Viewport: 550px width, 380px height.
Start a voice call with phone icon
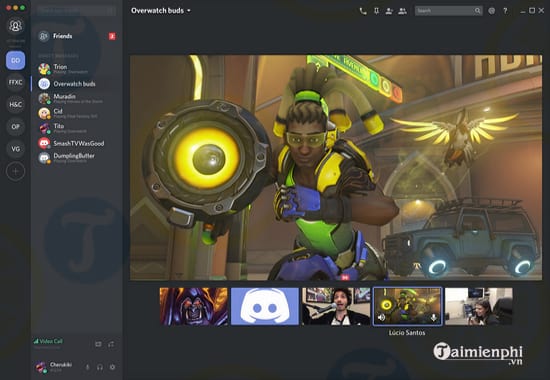click(x=363, y=11)
